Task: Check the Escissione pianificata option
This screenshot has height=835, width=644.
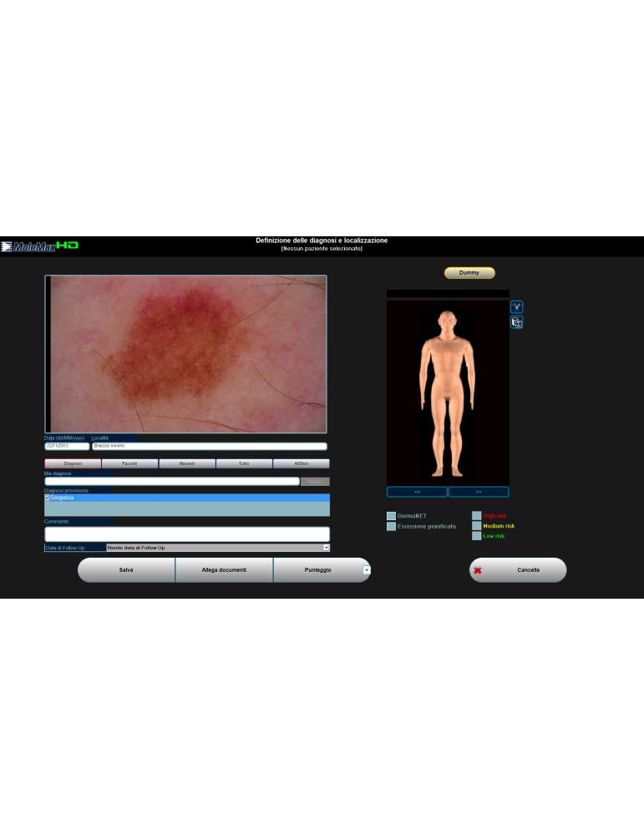Action: [391, 527]
